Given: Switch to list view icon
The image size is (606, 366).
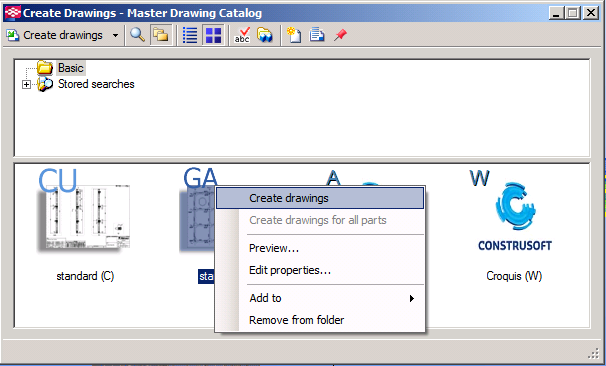Looking at the screenshot, I should (190, 35).
